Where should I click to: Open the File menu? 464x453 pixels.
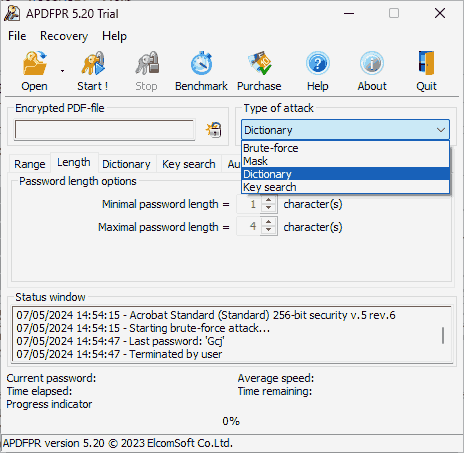pyautogui.click(x=17, y=36)
